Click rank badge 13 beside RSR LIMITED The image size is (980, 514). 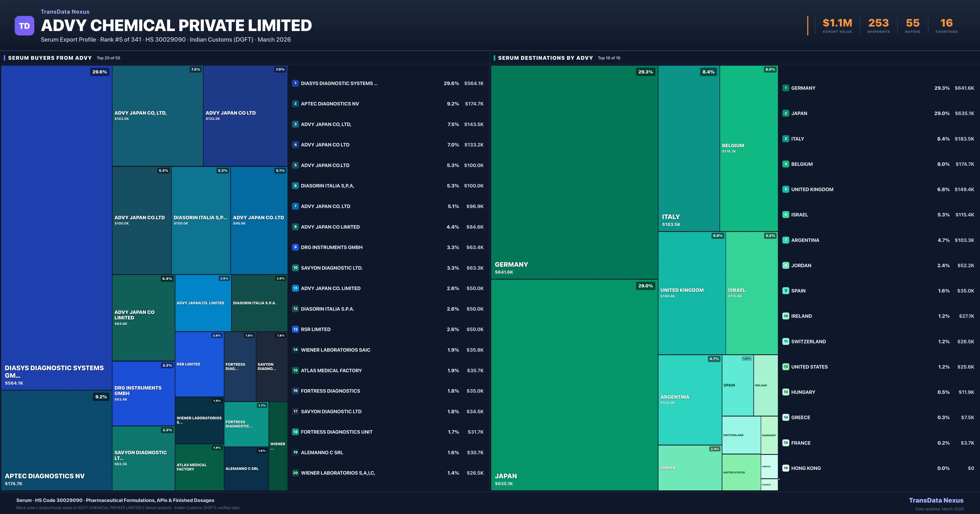point(296,329)
